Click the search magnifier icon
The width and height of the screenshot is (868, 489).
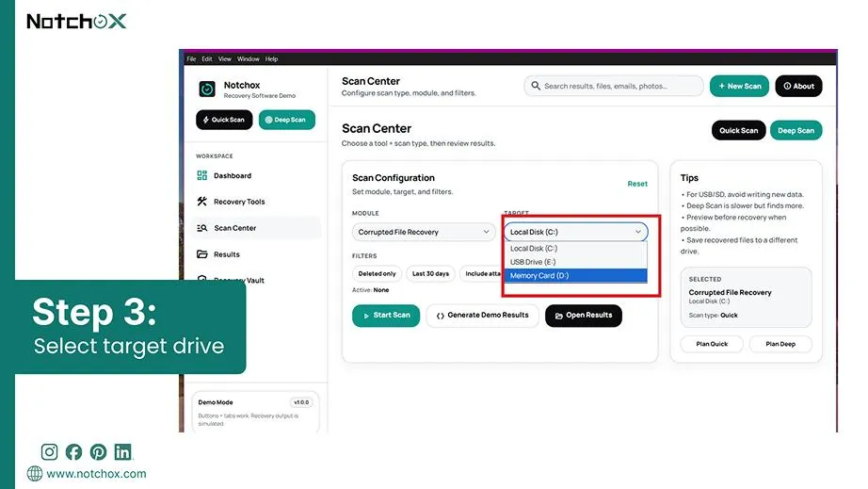click(x=536, y=86)
